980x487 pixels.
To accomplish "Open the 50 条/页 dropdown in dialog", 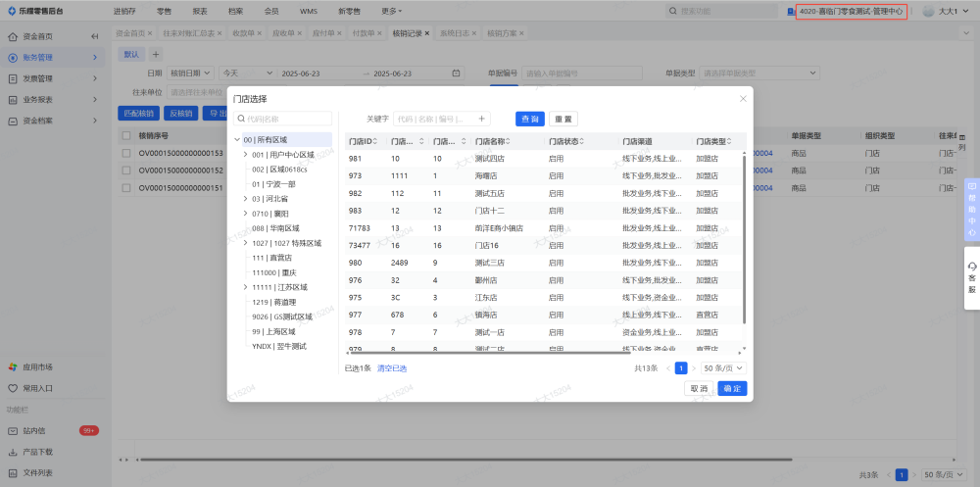I will [724, 368].
